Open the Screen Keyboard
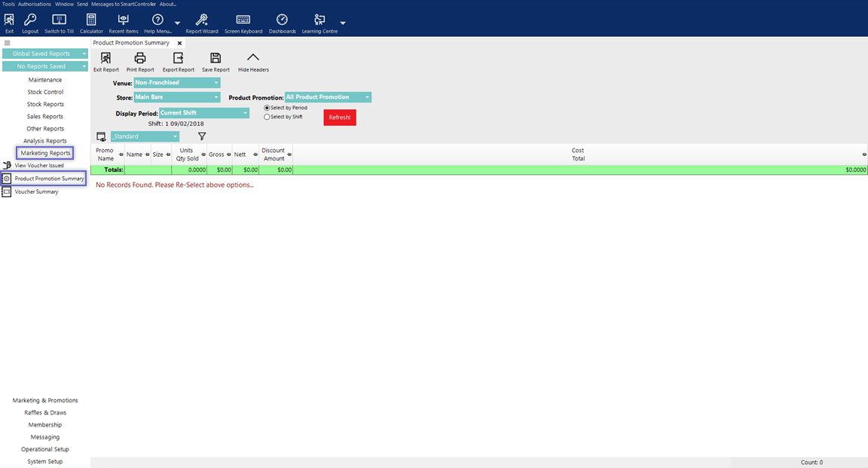The width and height of the screenshot is (868, 468). [243, 20]
